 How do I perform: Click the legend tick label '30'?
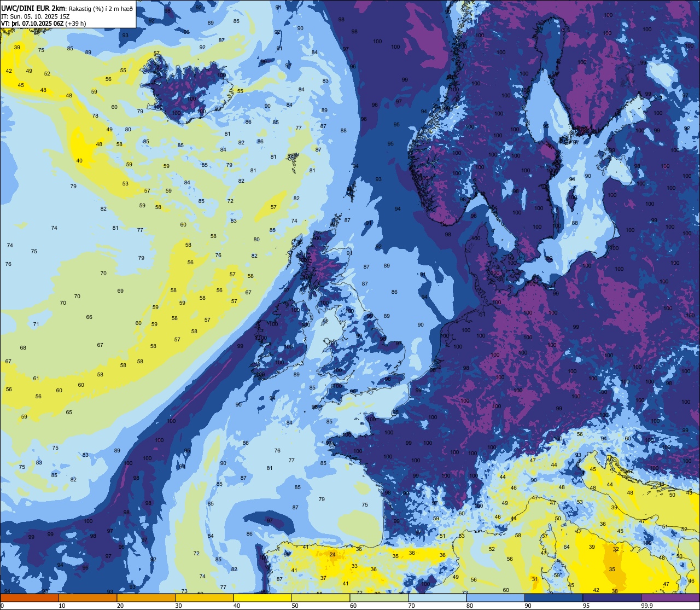(x=179, y=606)
